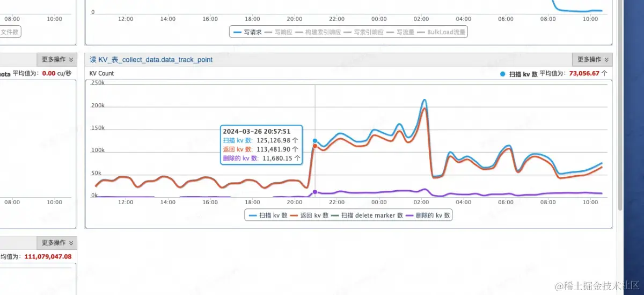Toggle the 写响应 legend series

(x=279, y=32)
